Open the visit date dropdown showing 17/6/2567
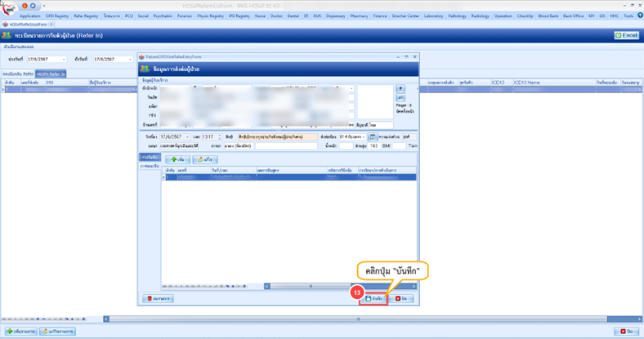Viewport: 644px width, 339px height. [187, 137]
